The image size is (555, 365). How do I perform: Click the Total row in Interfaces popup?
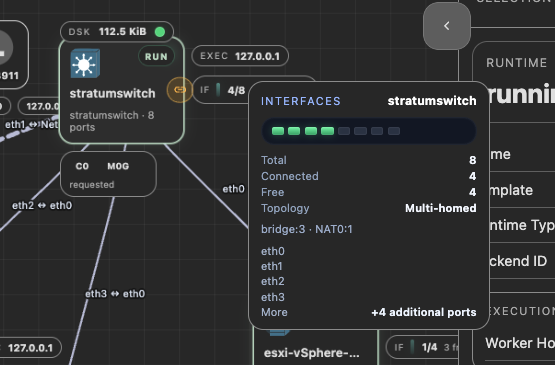368,160
